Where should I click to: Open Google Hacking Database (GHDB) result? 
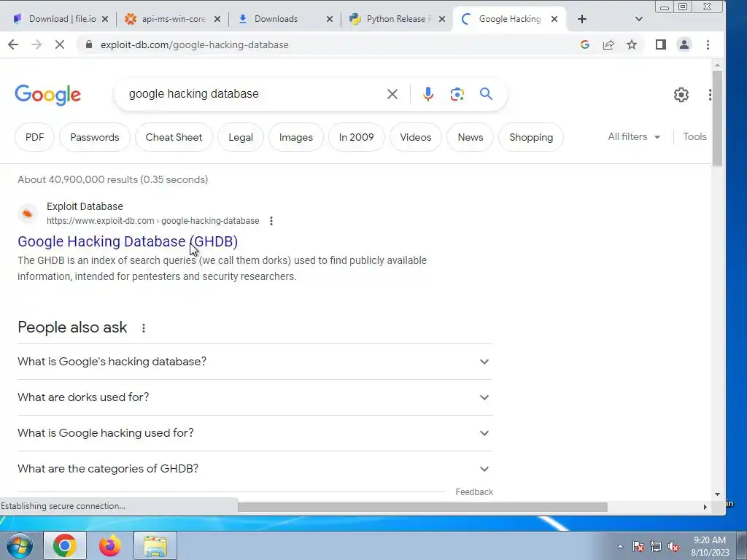pyautogui.click(x=128, y=241)
